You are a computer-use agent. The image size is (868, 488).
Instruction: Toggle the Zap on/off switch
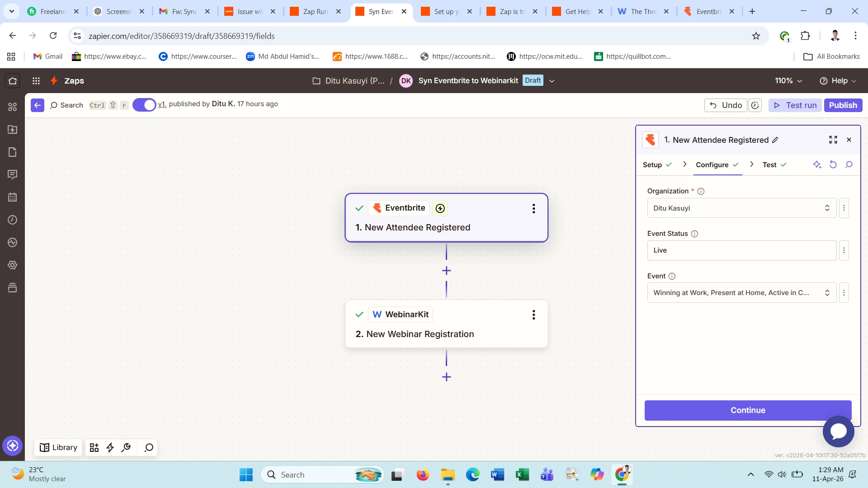coord(144,105)
